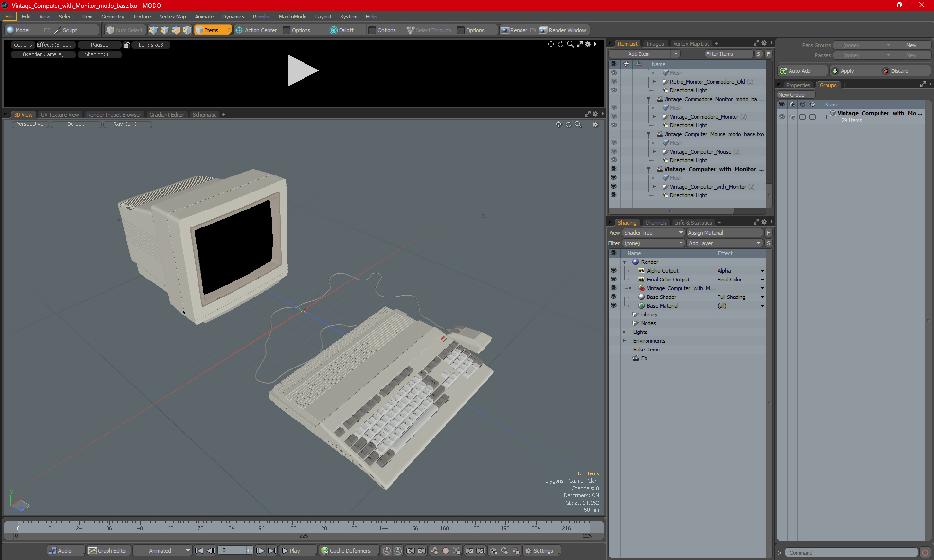Maximize the Item List panel

click(x=756, y=43)
